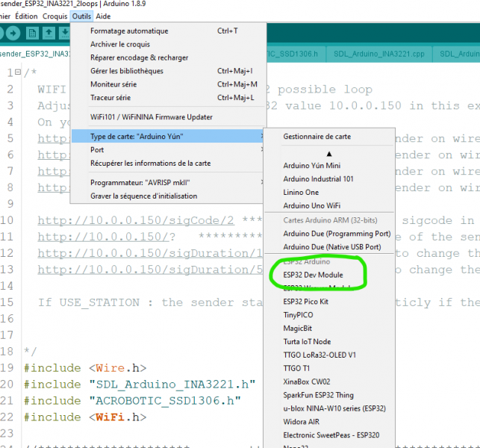Click the Open sketch up-arrow icon

(x=49, y=33)
